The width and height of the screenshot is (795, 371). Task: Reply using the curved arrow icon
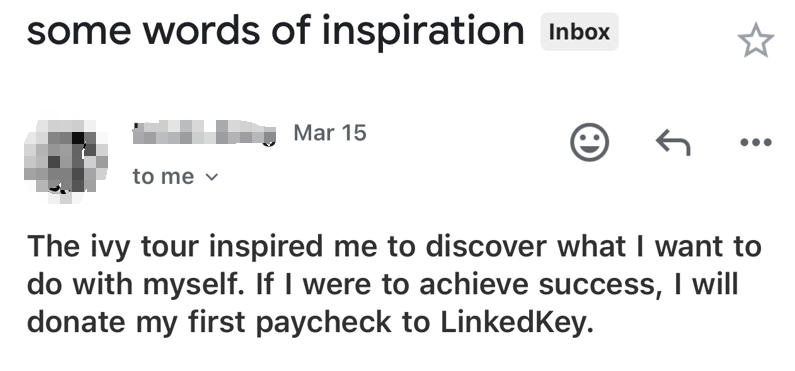(x=673, y=142)
